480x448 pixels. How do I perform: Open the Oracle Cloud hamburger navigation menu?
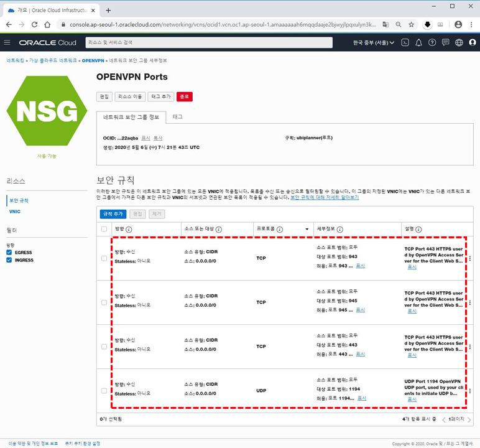tap(7, 42)
